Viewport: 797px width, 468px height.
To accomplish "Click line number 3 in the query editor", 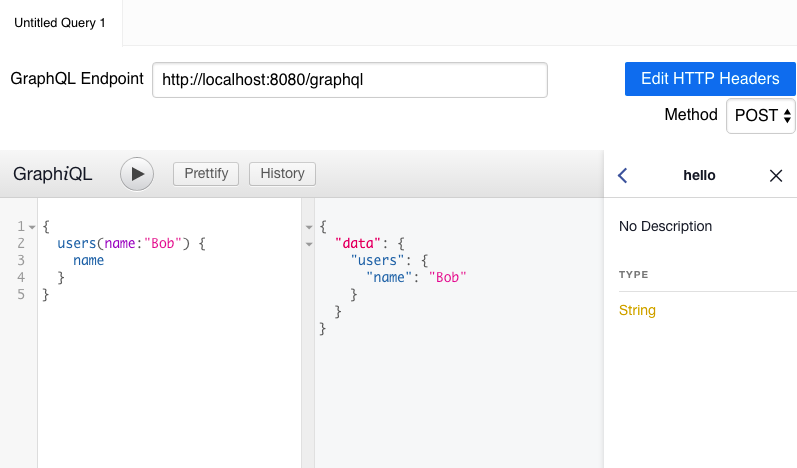I will pyautogui.click(x=19, y=260).
